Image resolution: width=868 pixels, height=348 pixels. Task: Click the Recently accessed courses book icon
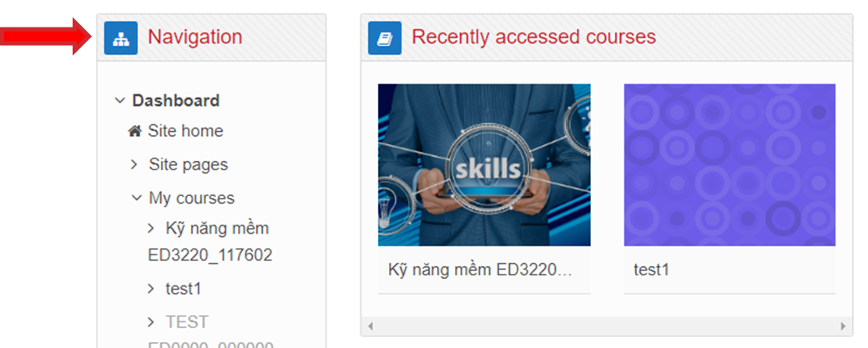pyautogui.click(x=385, y=38)
